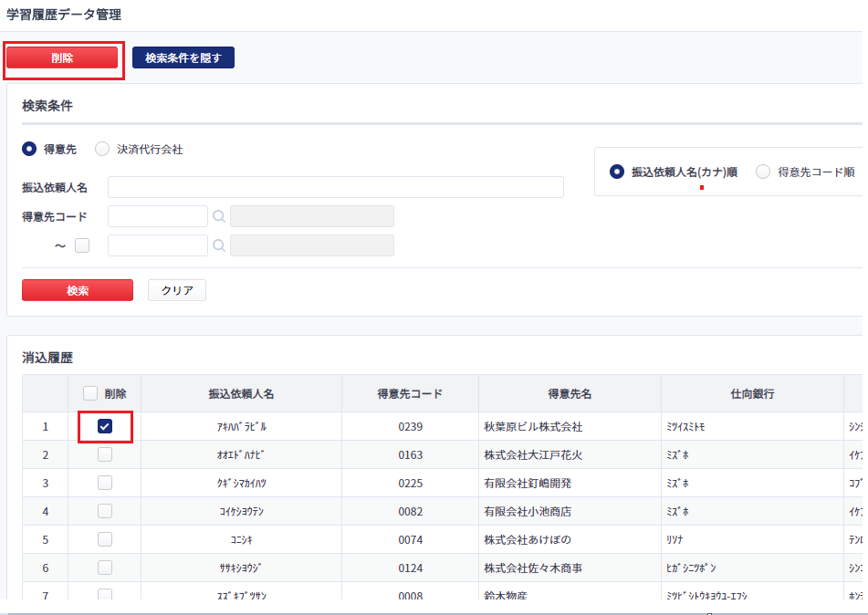Enable the 〜 range checkbox
The image size is (868, 615).
point(82,245)
